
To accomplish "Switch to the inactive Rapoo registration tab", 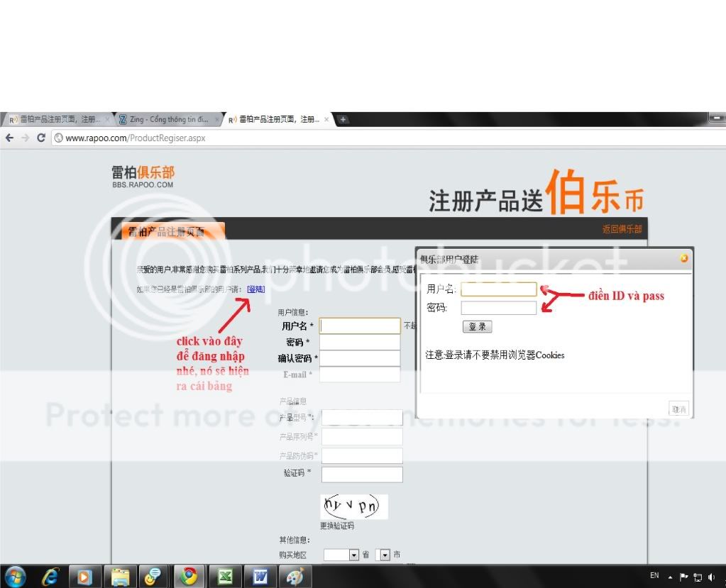I will tap(58, 119).
